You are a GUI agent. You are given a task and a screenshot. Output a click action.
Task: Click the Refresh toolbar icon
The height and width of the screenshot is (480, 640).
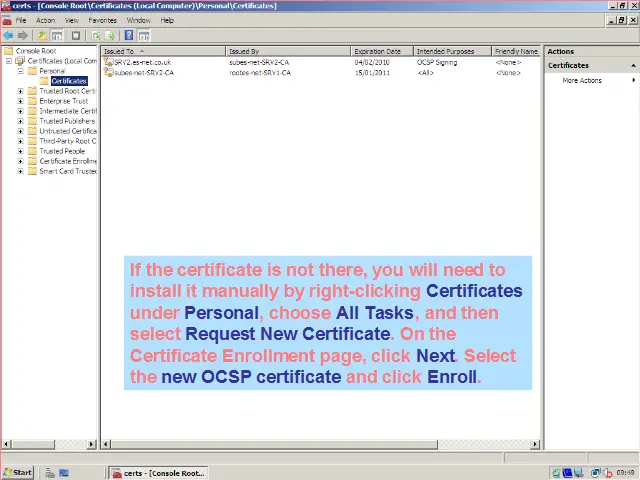tap(93, 35)
